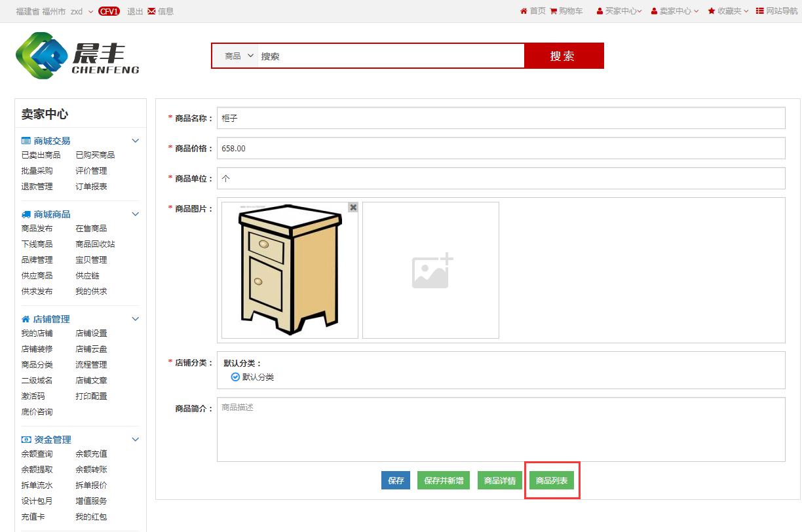The width and height of the screenshot is (802, 532).
Task: Click the 商品简介 description textarea
Action: 501,429
